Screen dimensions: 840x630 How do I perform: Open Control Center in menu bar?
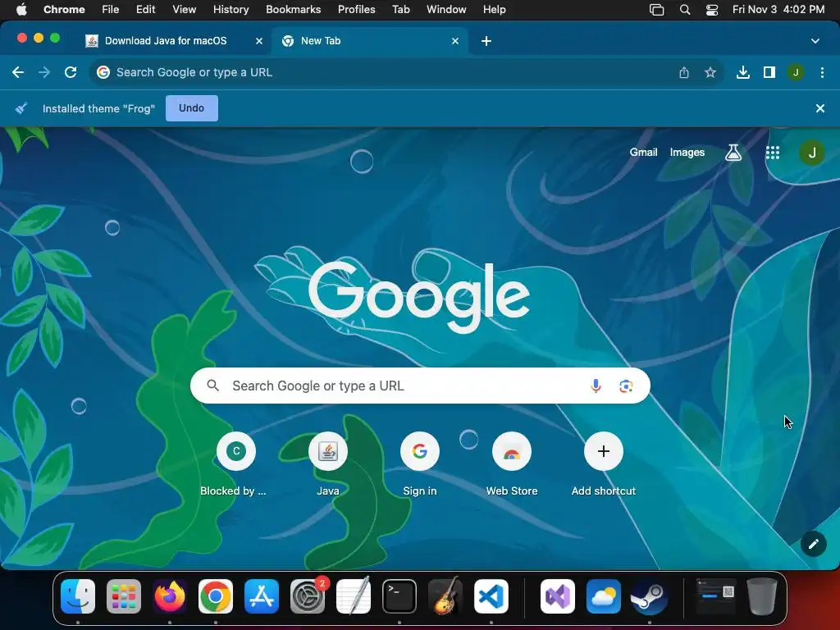click(x=712, y=10)
